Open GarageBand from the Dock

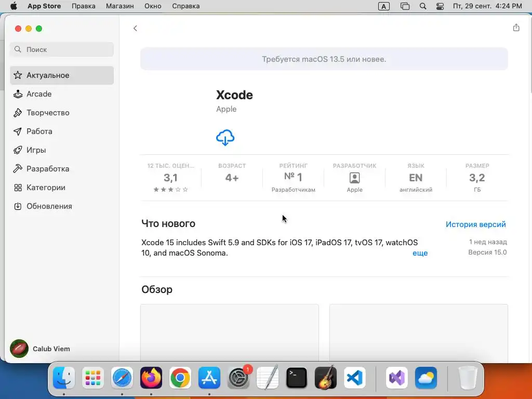(326, 378)
